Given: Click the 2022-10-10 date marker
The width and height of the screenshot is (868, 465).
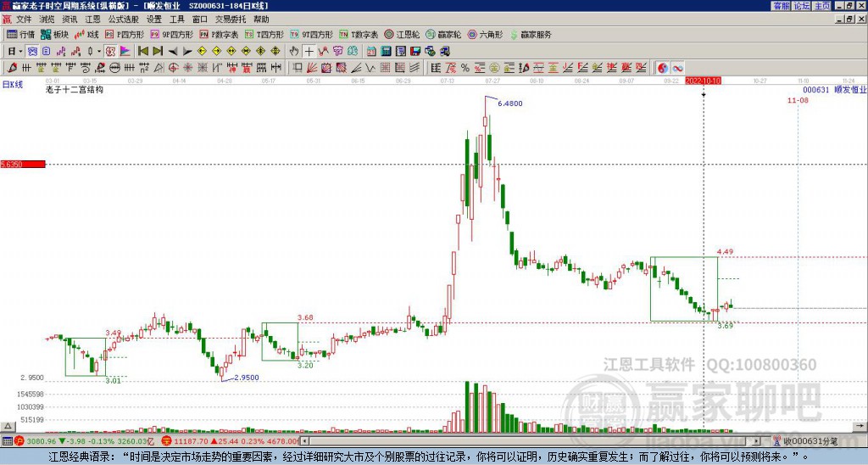Looking at the screenshot, I should 703,81.
